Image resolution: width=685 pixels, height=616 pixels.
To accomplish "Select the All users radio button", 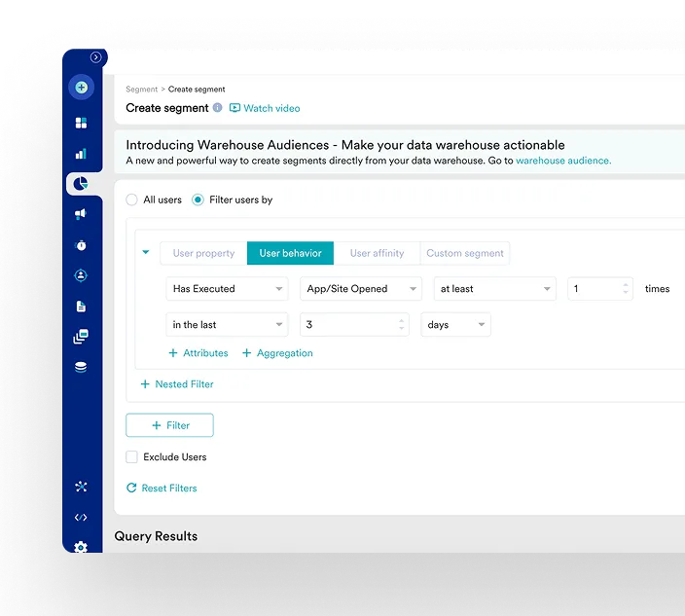I will [x=131, y=199].
